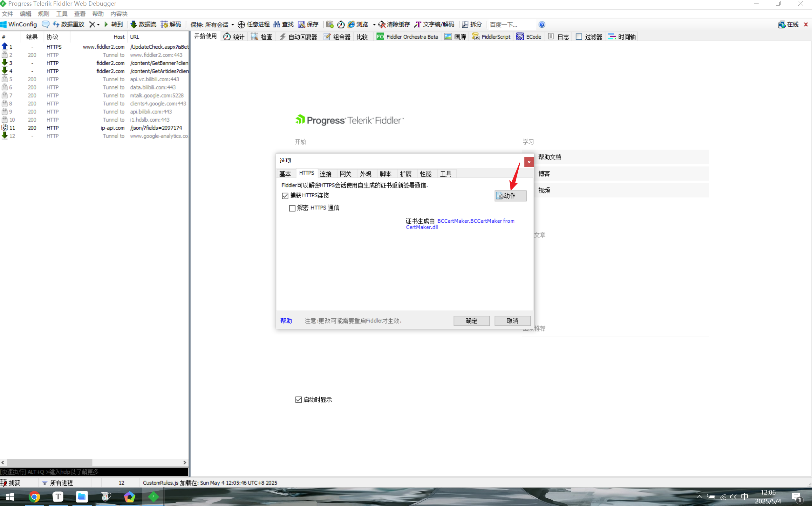Start replaying sessions with 数据重放
812x506 pixels.
(73, 24)
